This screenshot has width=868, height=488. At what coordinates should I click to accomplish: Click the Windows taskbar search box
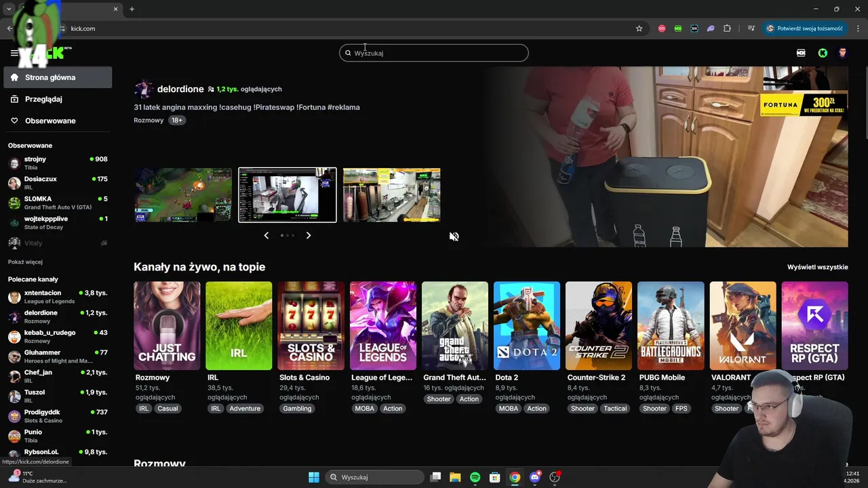(x=374, y=477)
